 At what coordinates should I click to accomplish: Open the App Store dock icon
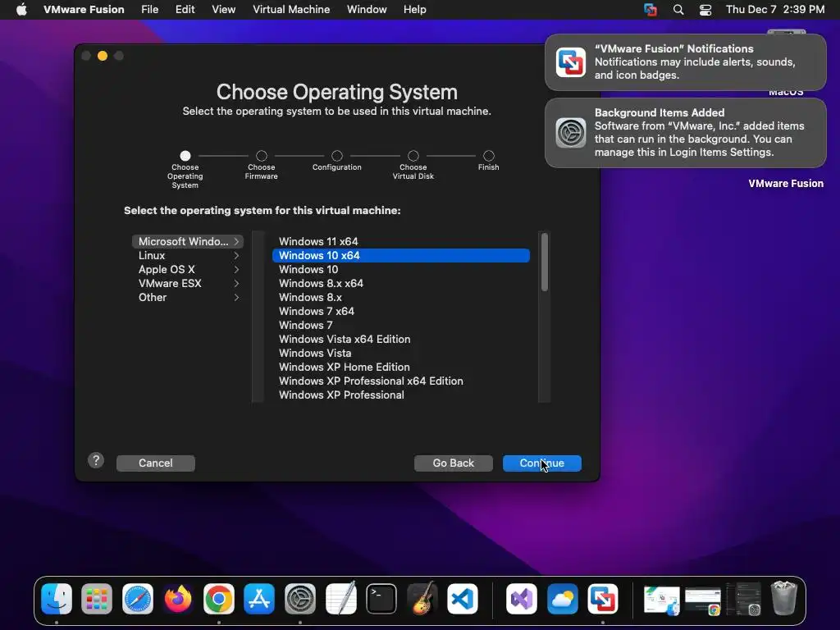259,598
